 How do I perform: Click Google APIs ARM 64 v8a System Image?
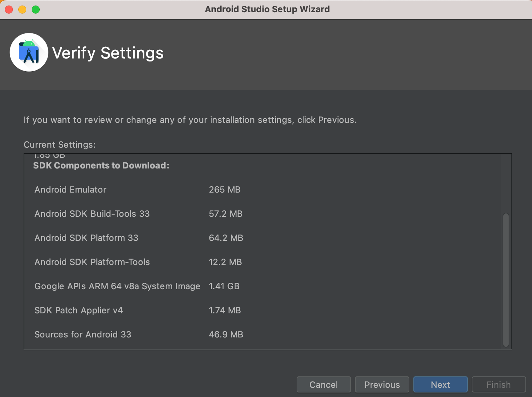point(117,286)
